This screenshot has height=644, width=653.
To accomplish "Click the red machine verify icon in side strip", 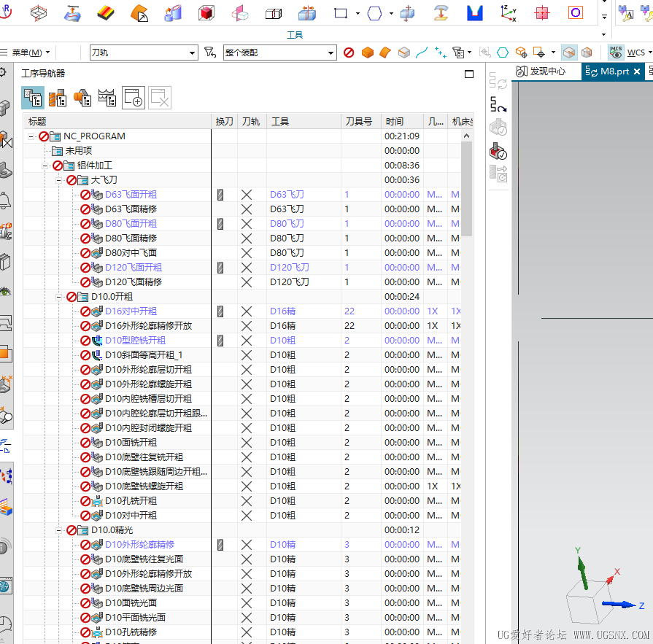I will (x=498, y=151).
